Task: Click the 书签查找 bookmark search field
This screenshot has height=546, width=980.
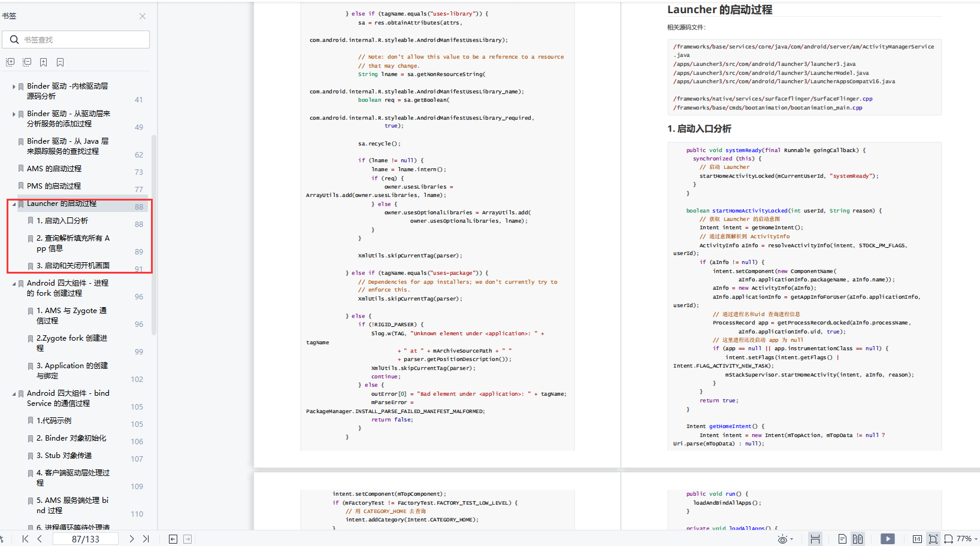Action: (75, 40)
